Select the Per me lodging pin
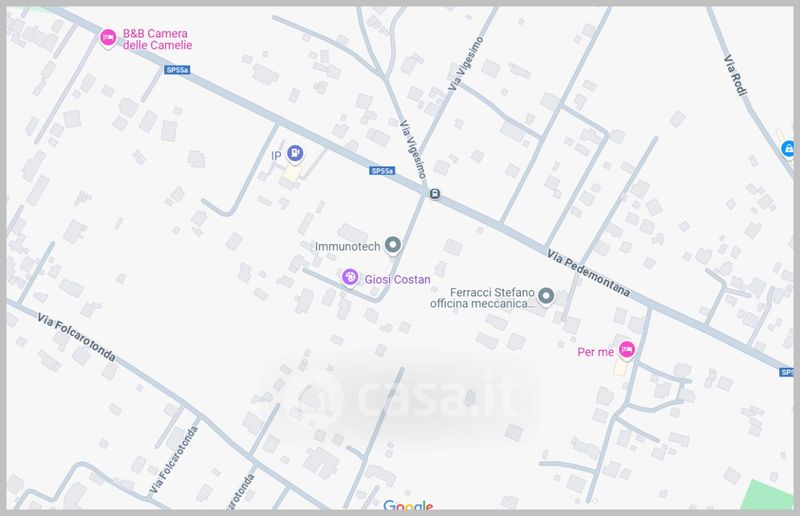Viewport: 800px width, 516px height. tap(627, 350)
